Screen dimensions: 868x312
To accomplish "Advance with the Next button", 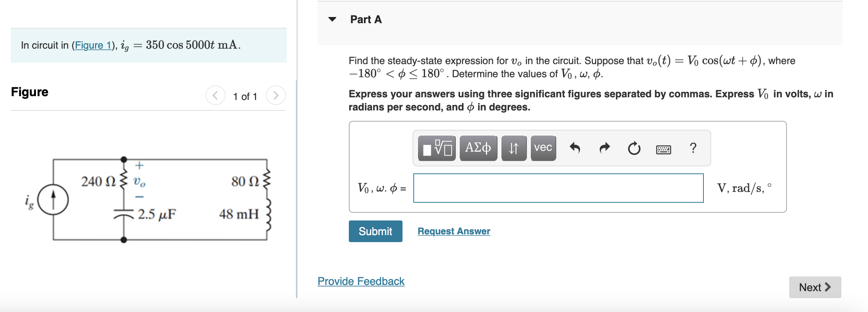I will [815, 287].
